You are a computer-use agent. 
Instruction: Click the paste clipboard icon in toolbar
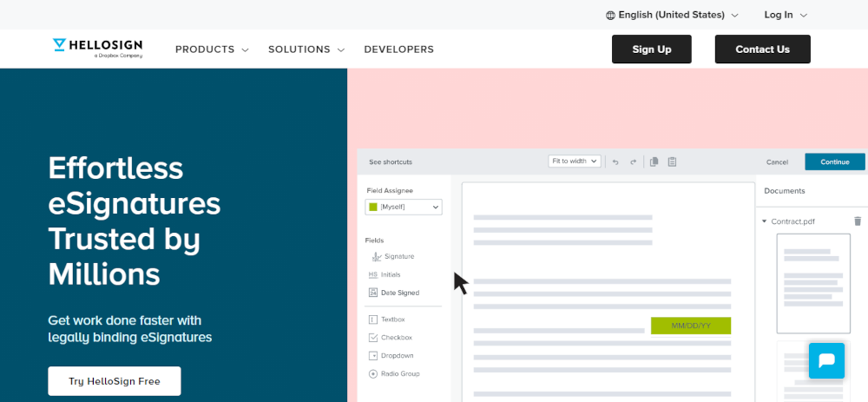tap(672, 161)
